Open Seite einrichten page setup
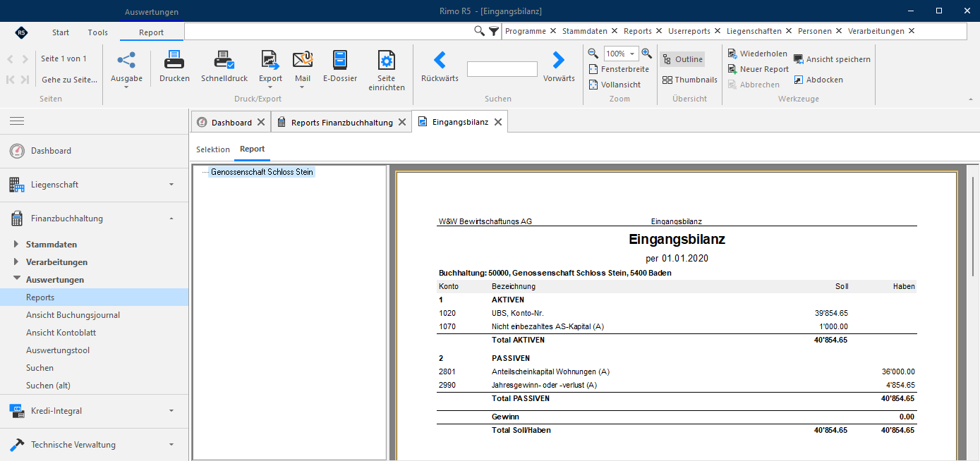Image resolution: width=980 pixels, height=461 pixels. click(x=386, y=61)
